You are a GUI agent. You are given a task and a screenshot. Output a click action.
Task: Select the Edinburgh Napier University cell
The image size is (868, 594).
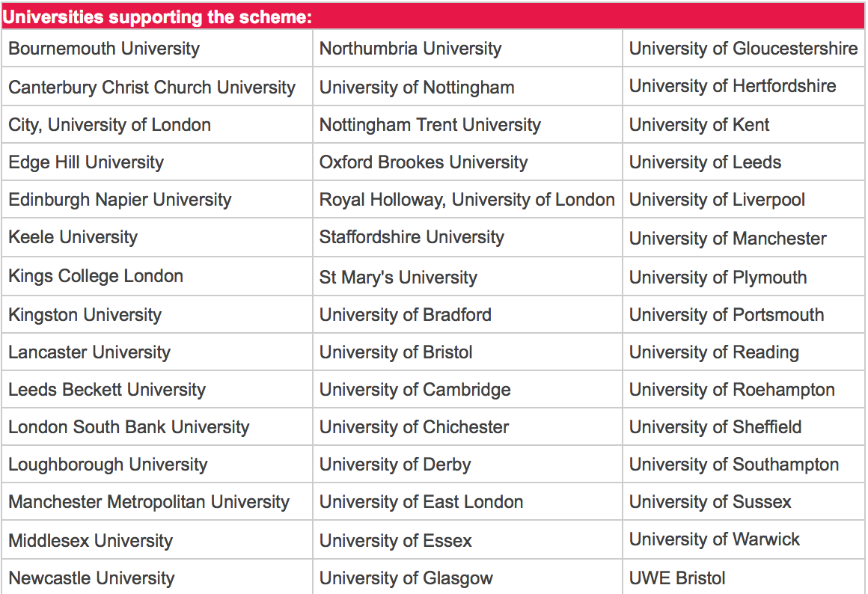pyautogui.click(x=120, y=200)
